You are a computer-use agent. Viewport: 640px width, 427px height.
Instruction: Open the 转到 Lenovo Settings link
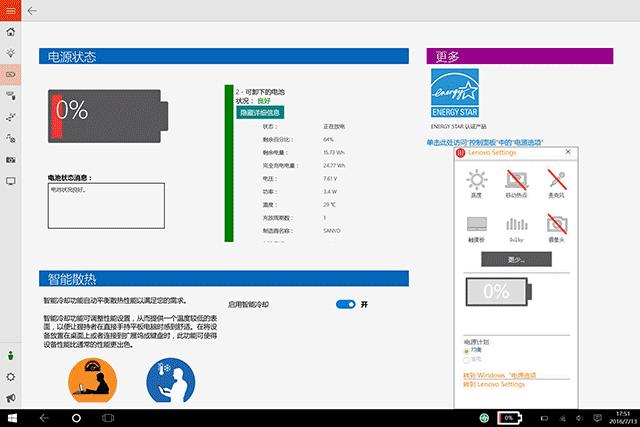pos(494,384)
